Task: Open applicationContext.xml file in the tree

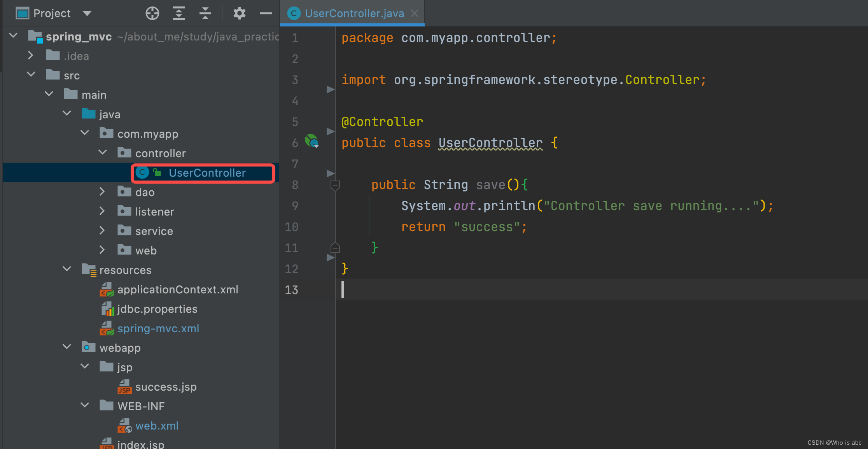Action: click(177, 290)
